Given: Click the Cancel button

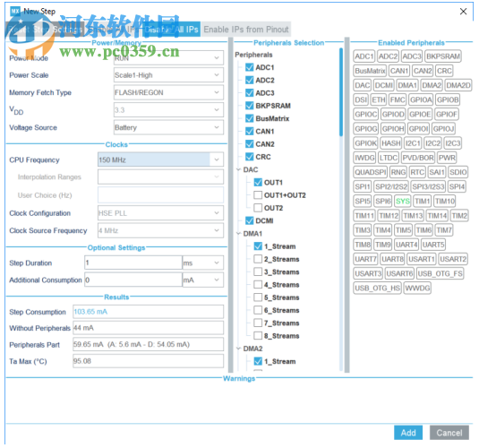Looking at the screenshot, I should point(449,433).
